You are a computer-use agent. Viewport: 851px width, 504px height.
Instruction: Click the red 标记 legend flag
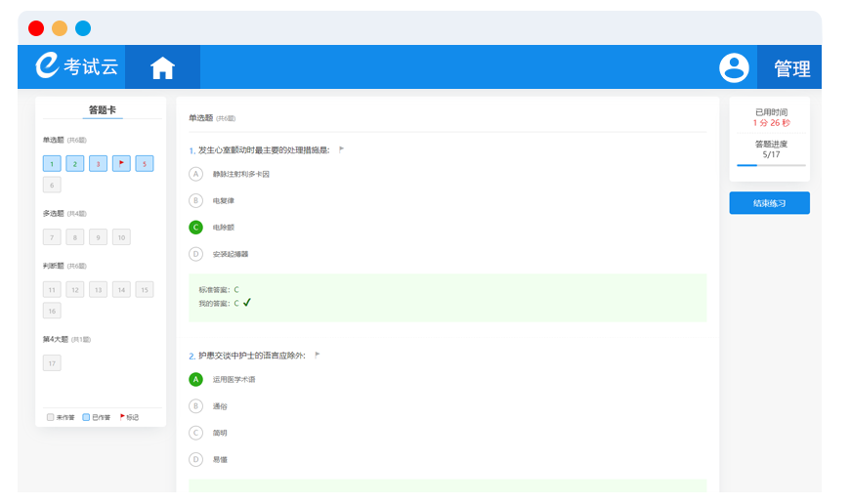(123, 417)
